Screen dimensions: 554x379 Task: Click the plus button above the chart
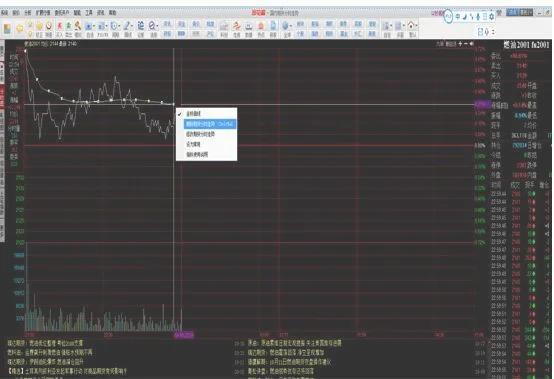coord(460,44)
